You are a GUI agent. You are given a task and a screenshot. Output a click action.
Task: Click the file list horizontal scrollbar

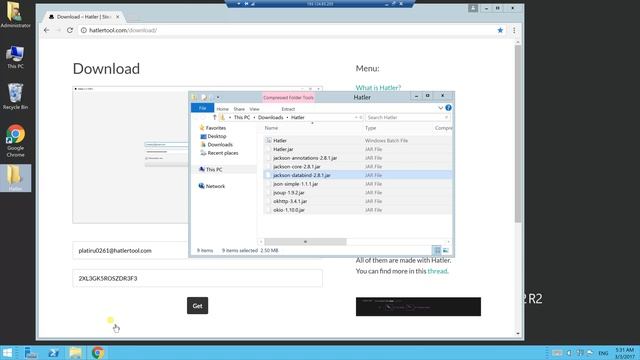pyautogui.click(x=305, y=242)
